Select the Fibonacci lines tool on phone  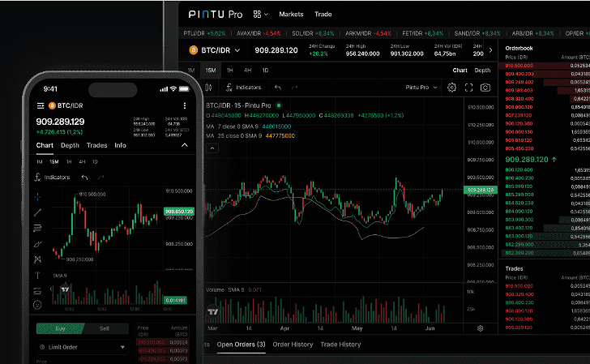(x=37, y=228)
